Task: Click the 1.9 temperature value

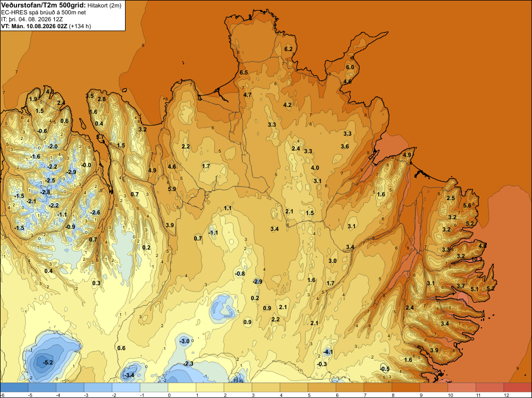Action: pos(33,99)
